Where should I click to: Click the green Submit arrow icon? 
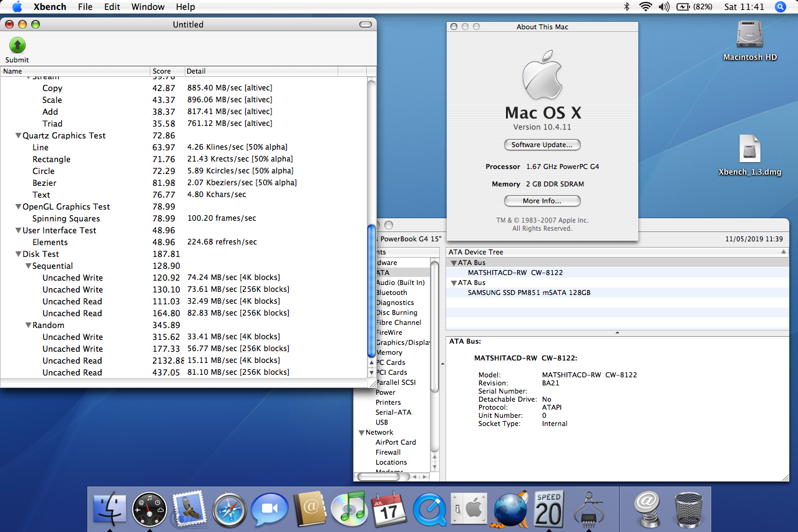click(x=17, y=46)
